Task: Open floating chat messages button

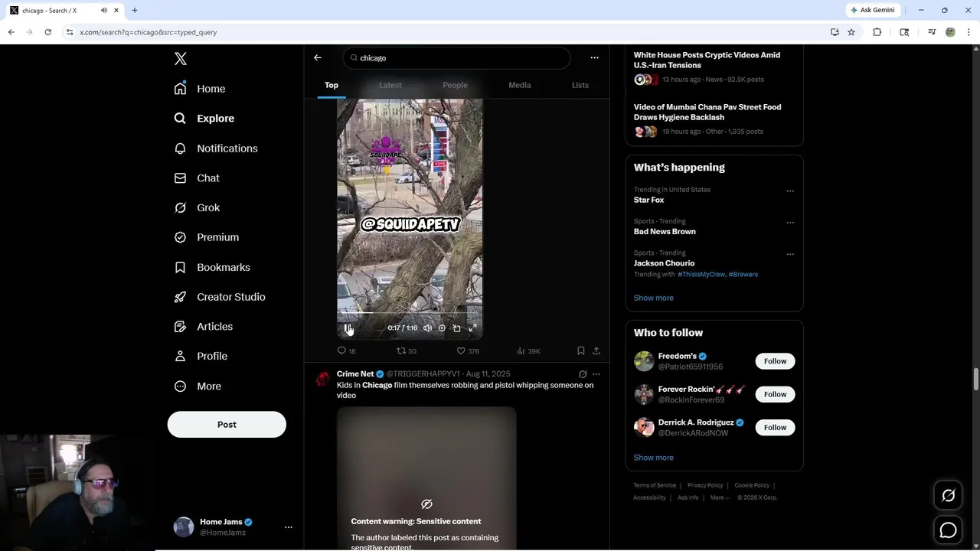Action: coord(948,530)
